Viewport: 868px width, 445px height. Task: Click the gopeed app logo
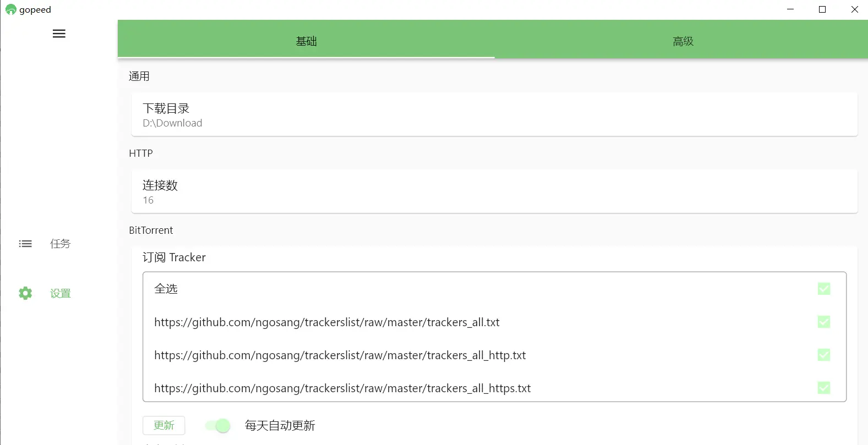(x=10, y=9)
